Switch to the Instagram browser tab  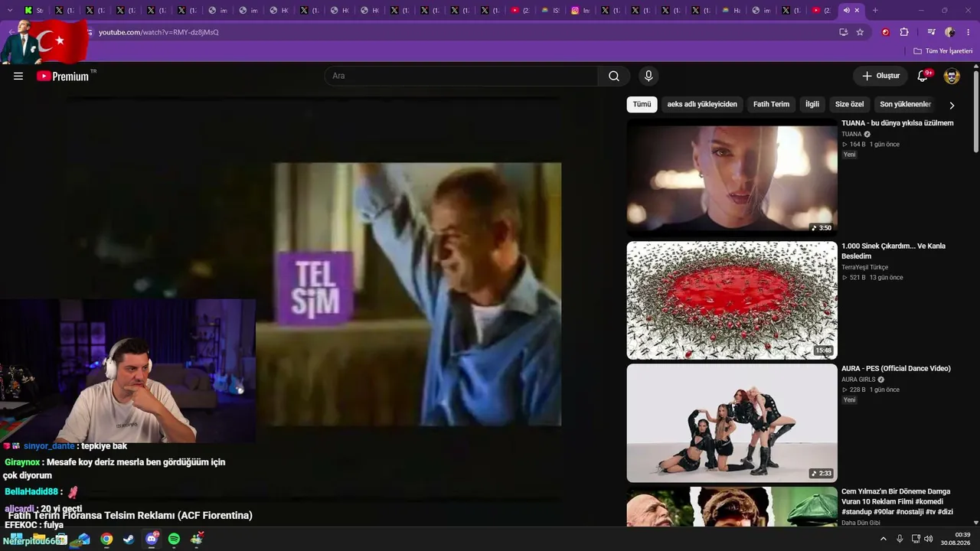point(581,11)
